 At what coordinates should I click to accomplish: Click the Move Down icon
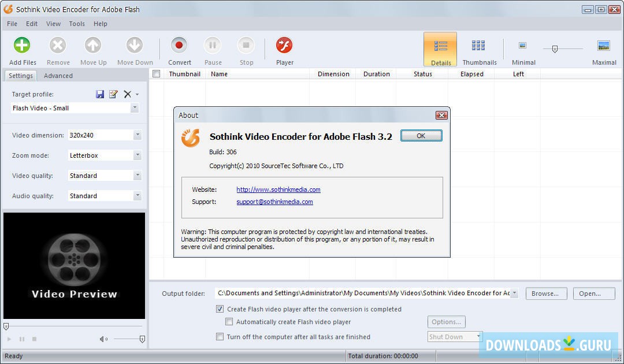[x=133, y=45]
